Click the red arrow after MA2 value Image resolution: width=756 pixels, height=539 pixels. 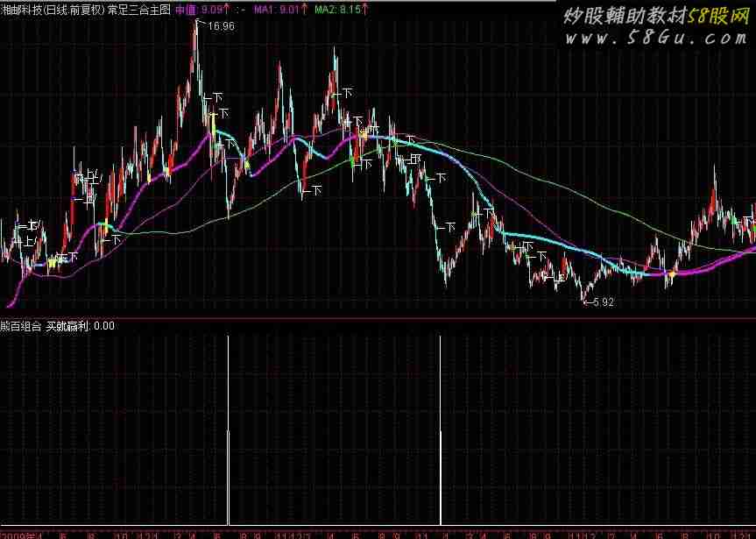coord(365,9)
